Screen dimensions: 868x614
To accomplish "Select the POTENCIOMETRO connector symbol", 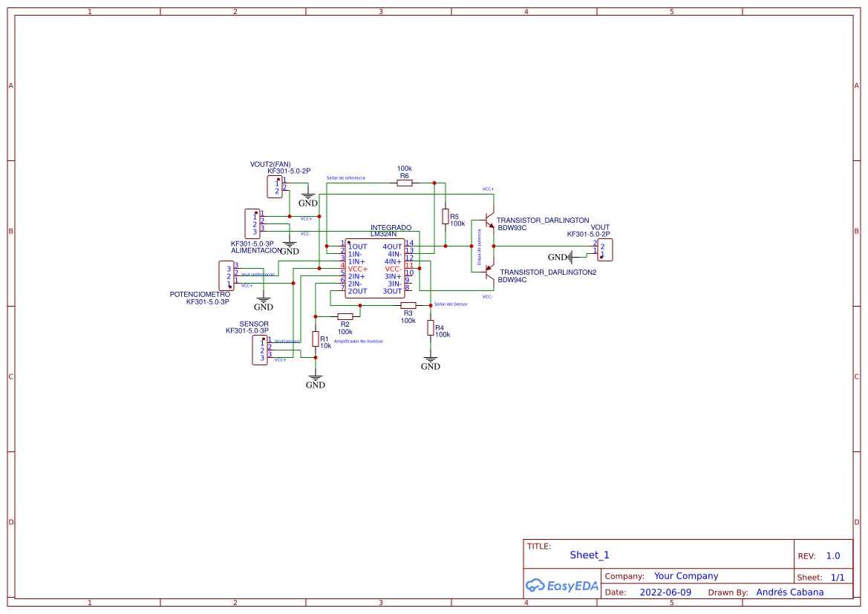I will tap(226, 275).
